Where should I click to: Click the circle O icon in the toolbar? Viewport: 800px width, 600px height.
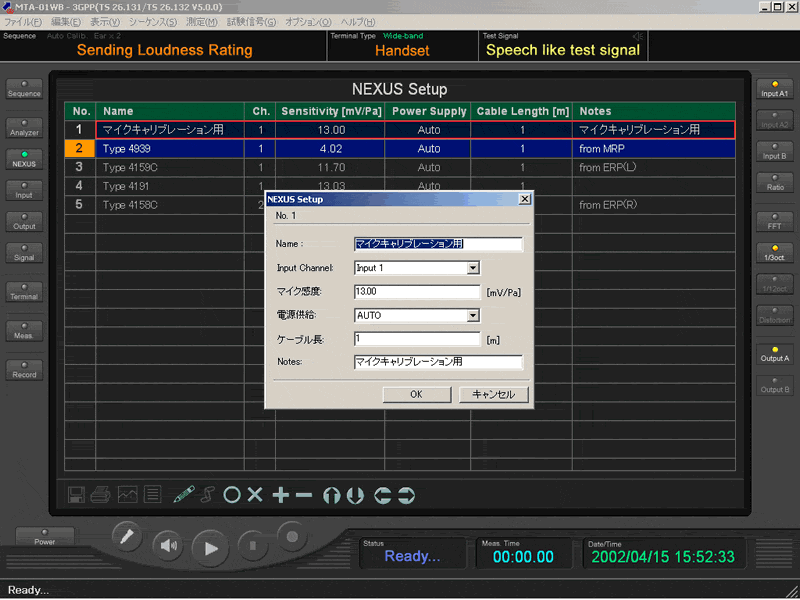point(232,494)
